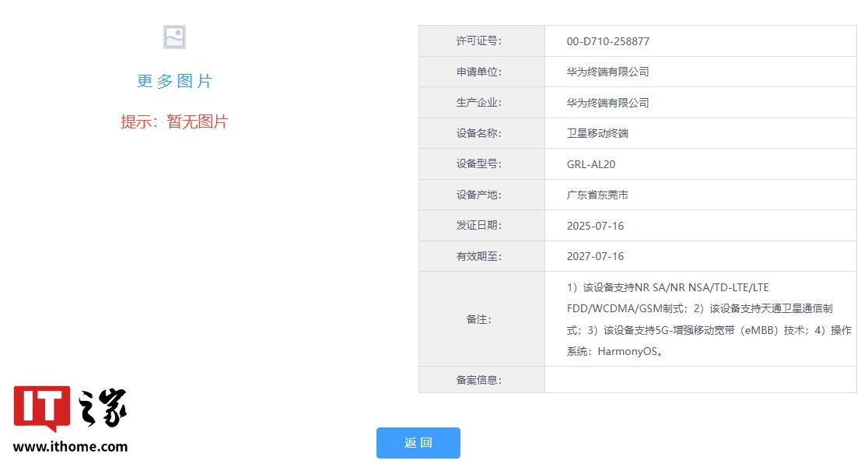Select the license number 00-D710-258877
868x464 pixels.
(607, 41)
